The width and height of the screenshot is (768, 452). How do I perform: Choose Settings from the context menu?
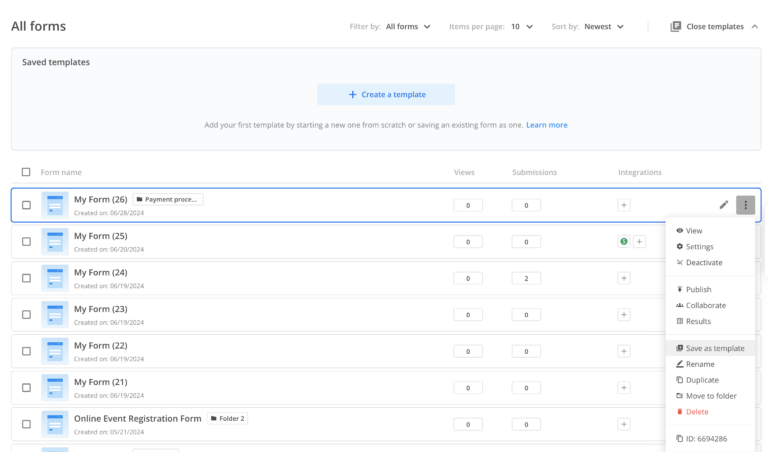pos(710,247)
